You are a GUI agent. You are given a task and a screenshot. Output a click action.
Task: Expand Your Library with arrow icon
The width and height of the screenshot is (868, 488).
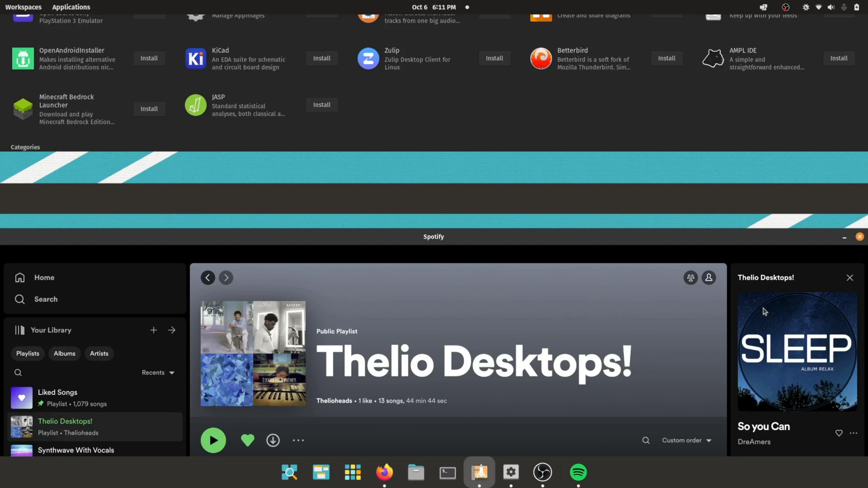(172, 330)
